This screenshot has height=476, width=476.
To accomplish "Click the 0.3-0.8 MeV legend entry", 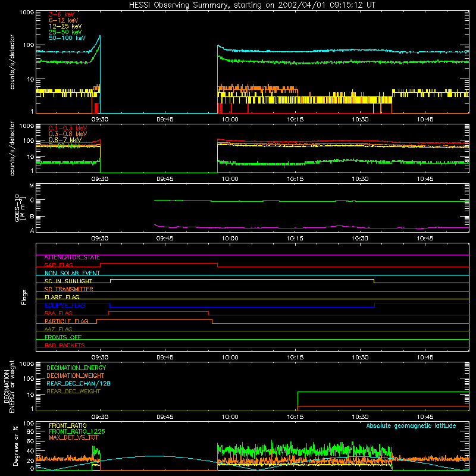I will (68, 134).
